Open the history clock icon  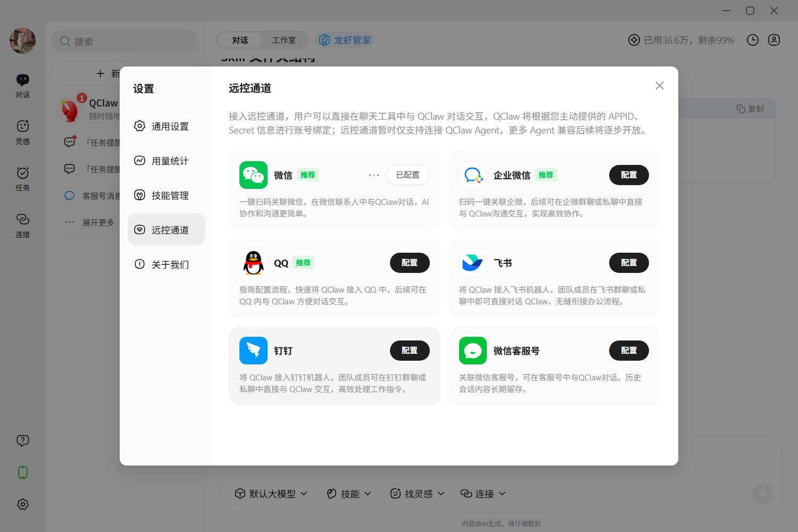[x=753, y=40]
